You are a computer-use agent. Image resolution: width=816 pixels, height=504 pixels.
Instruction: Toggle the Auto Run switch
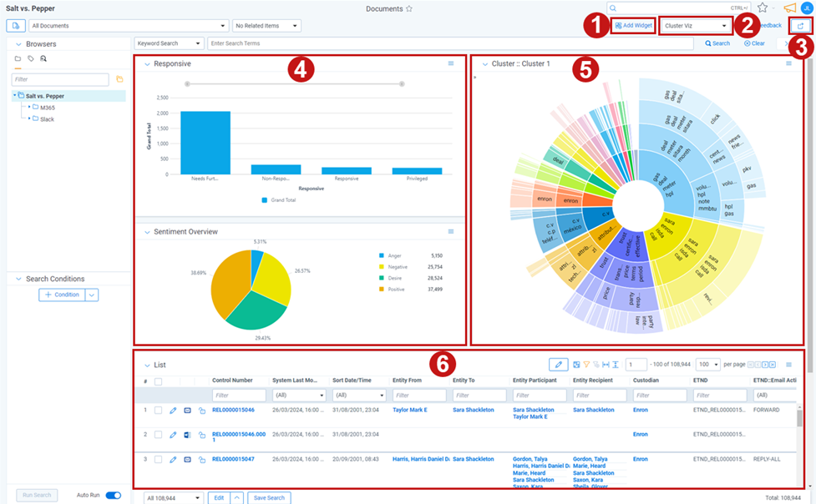pos(114,495)
